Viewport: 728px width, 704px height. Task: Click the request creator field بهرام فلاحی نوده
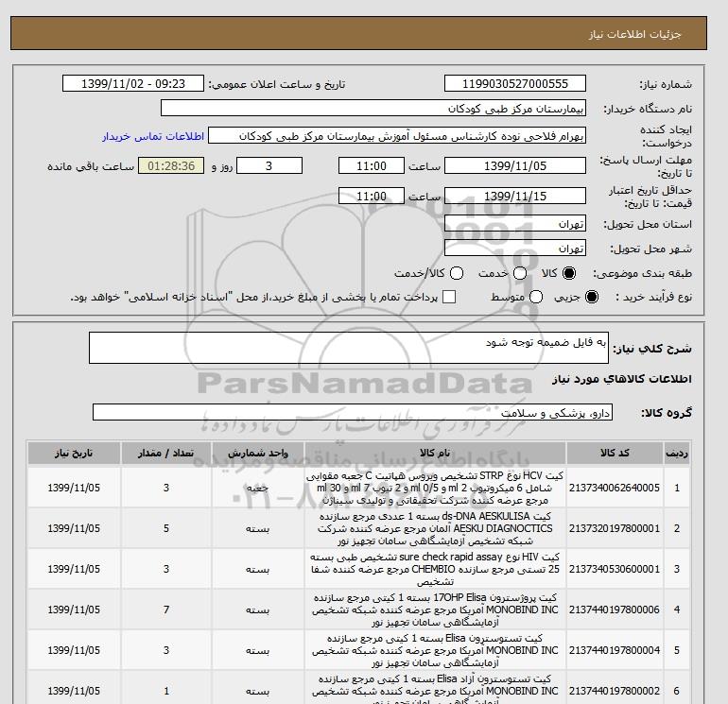pyautogui.click(x=397, y=136)
